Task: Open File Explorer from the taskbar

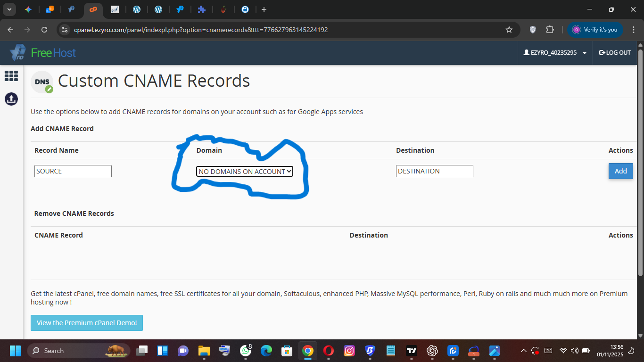Action: [x=204, y=351]
